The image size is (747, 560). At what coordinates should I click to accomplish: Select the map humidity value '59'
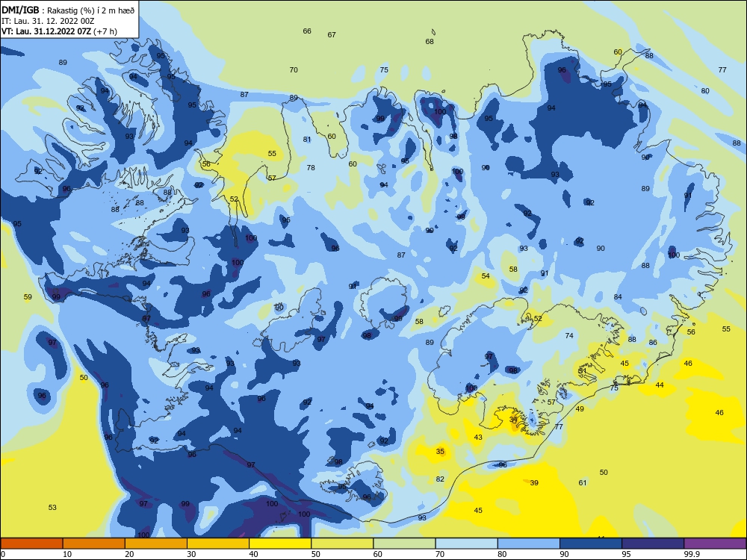pyautogui.click(x=28, y=297)
